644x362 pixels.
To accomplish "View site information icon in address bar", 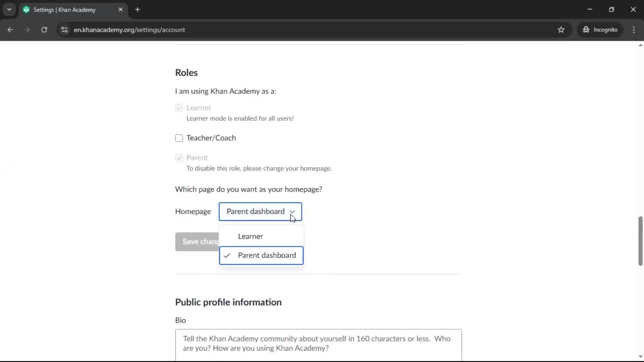I will click(x=64, y=29).
